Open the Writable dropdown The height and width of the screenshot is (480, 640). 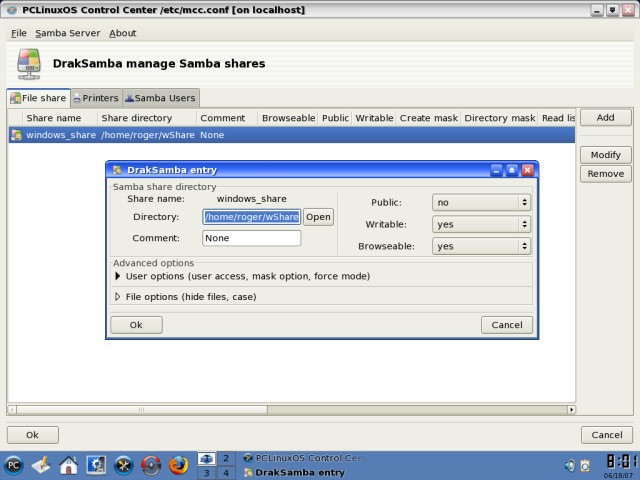[481, 224]
